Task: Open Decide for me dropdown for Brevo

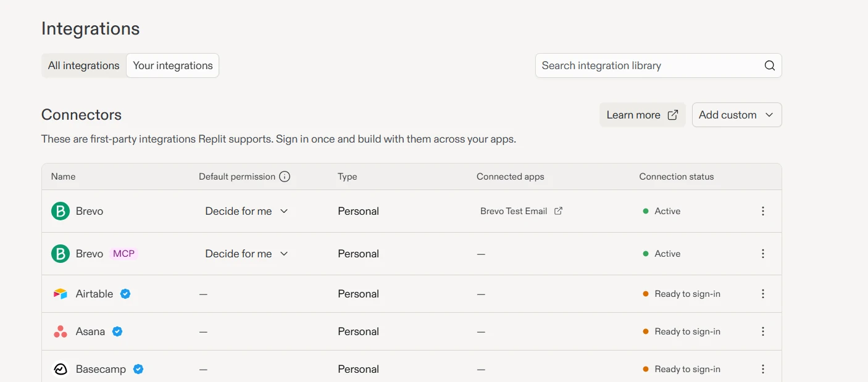Action: click(247, 211)
